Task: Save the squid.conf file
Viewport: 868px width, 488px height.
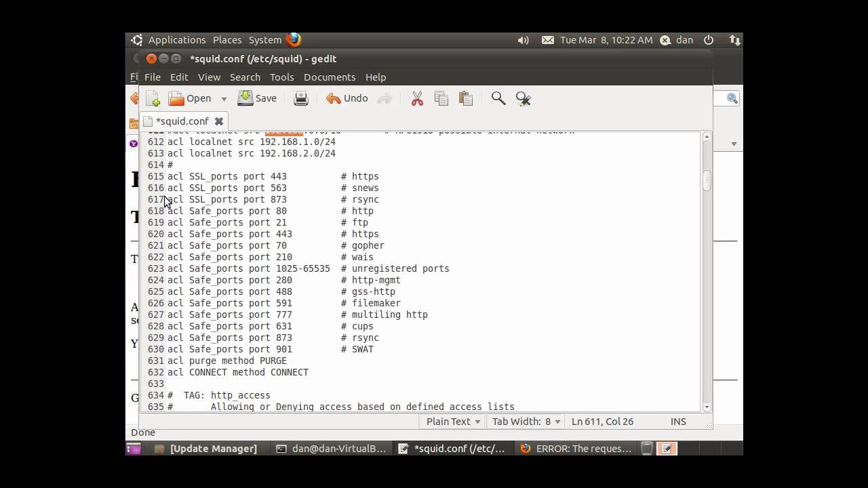Action: (257, 98)
